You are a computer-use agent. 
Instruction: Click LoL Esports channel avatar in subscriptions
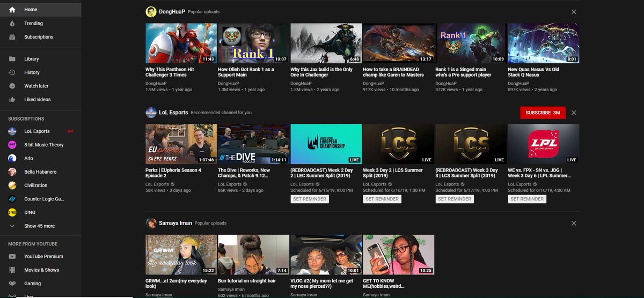[x=12, y=131]
